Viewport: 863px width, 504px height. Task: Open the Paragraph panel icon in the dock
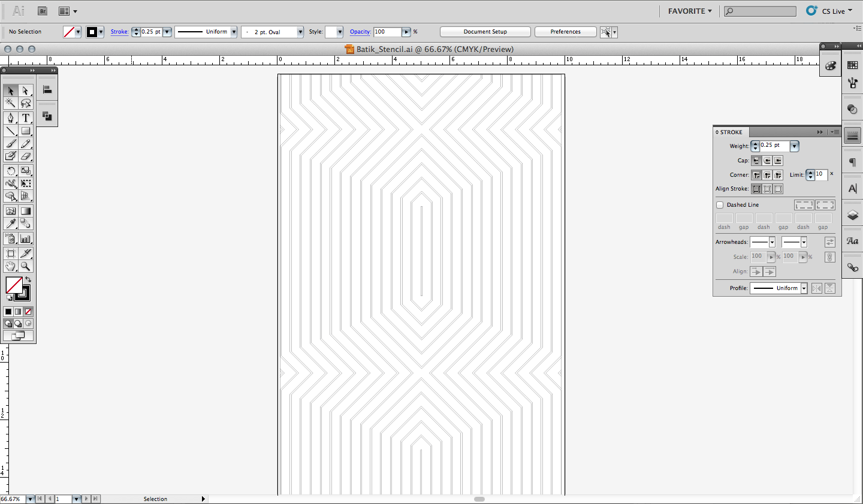(x=852, y=162)
